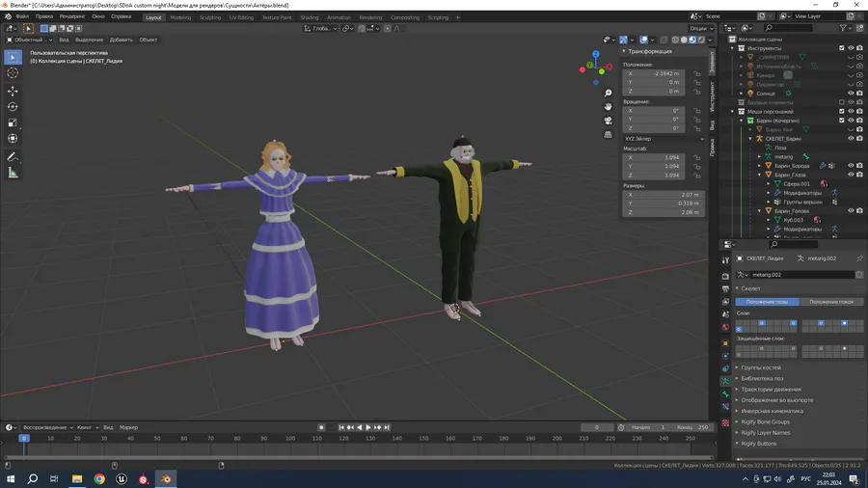
Task: Open Кеинг keying dropdown
Action: pyautogui.click(x=87, y=427)
